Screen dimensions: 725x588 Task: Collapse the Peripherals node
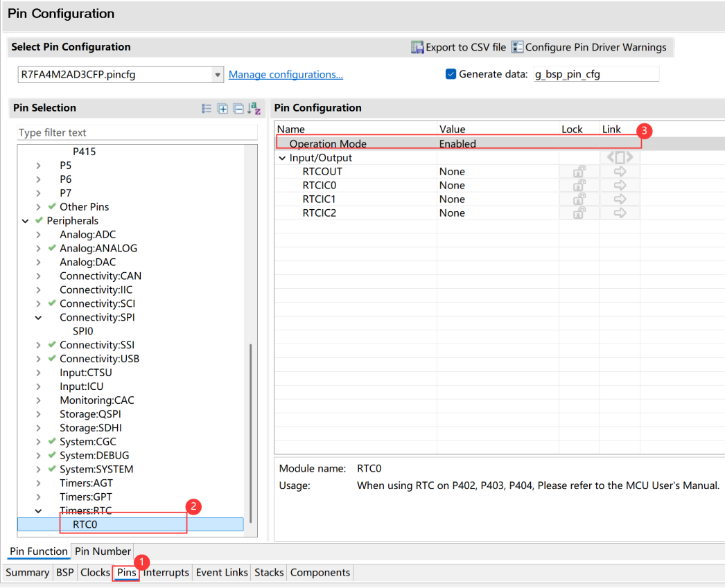click(26, 221)
